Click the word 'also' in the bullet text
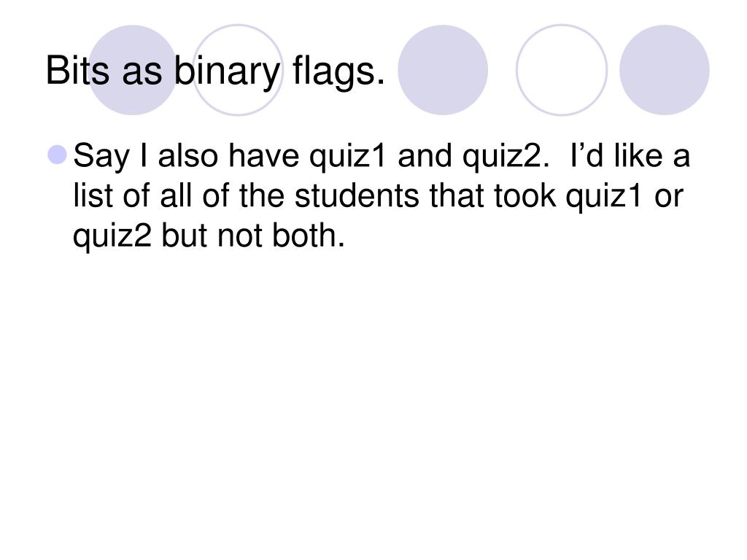The image size is (747, 560). 187,156
